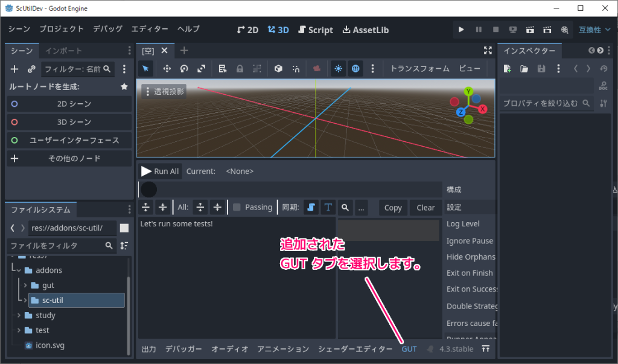Toggle favorite root nodes star
618x364 pixels.
(x=124, y=86)
